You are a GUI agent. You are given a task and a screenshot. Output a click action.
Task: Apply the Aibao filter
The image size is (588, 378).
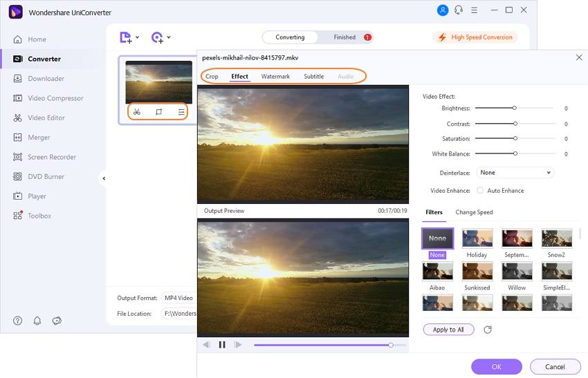[438, 271]
